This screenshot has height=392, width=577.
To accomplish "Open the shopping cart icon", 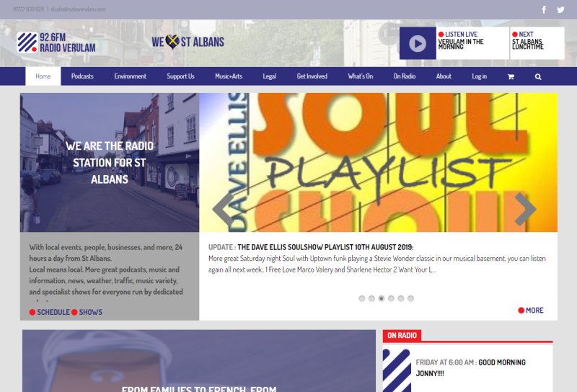I will coord(511,76).
